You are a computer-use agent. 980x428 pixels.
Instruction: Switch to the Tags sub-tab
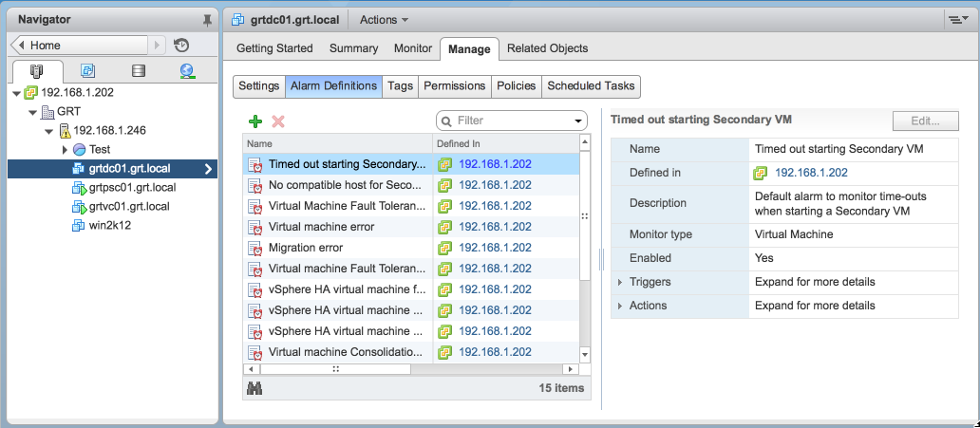point(400,86)
